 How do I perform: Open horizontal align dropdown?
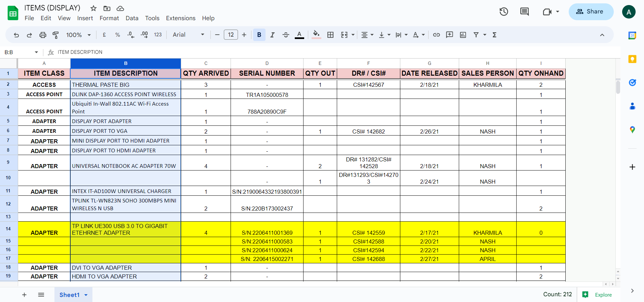(x=367, y=35)
